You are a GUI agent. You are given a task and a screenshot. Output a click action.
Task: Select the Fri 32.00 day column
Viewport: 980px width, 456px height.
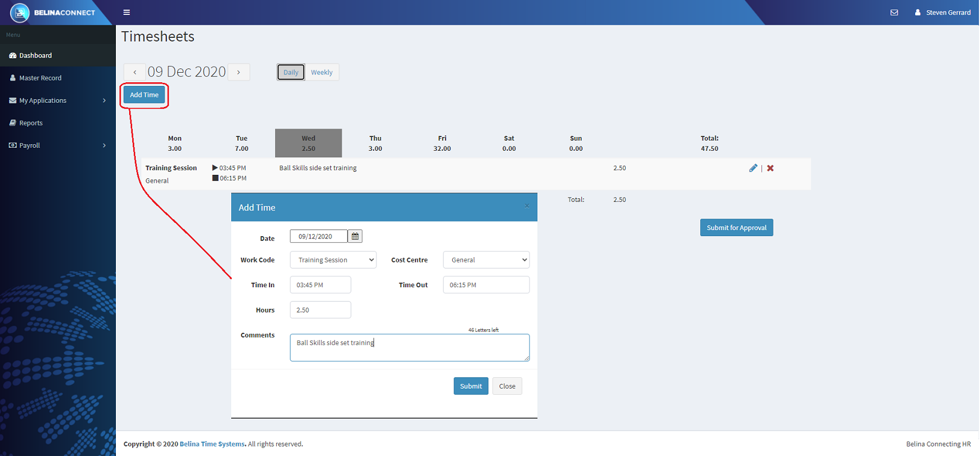pos(442,143)
